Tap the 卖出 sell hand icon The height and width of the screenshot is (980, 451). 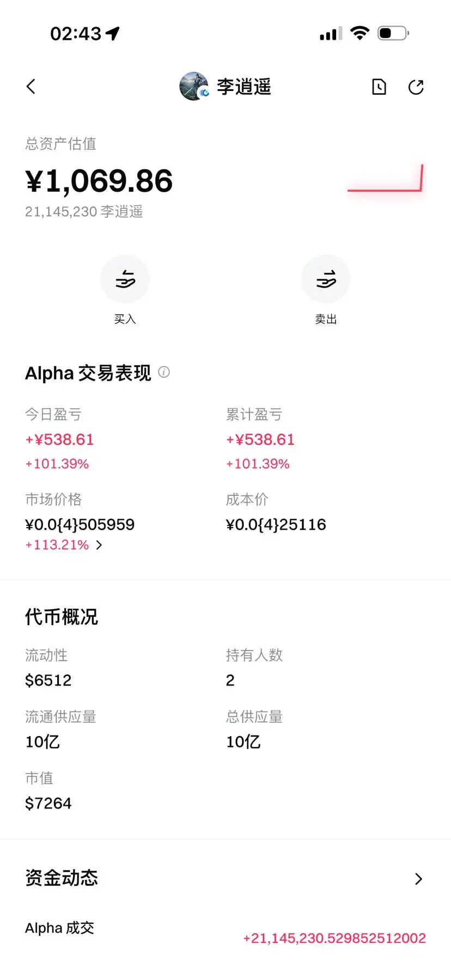click(326, 279)
